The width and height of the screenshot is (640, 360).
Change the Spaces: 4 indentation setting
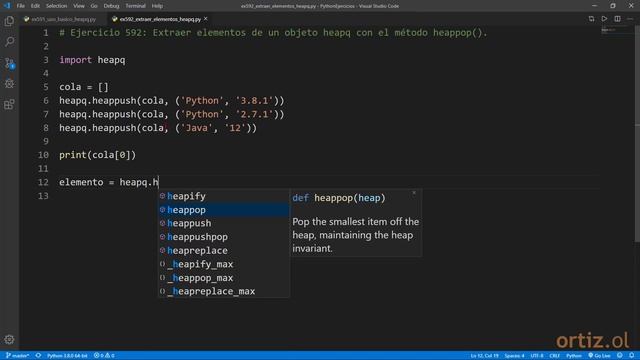[x=514, y=356]
